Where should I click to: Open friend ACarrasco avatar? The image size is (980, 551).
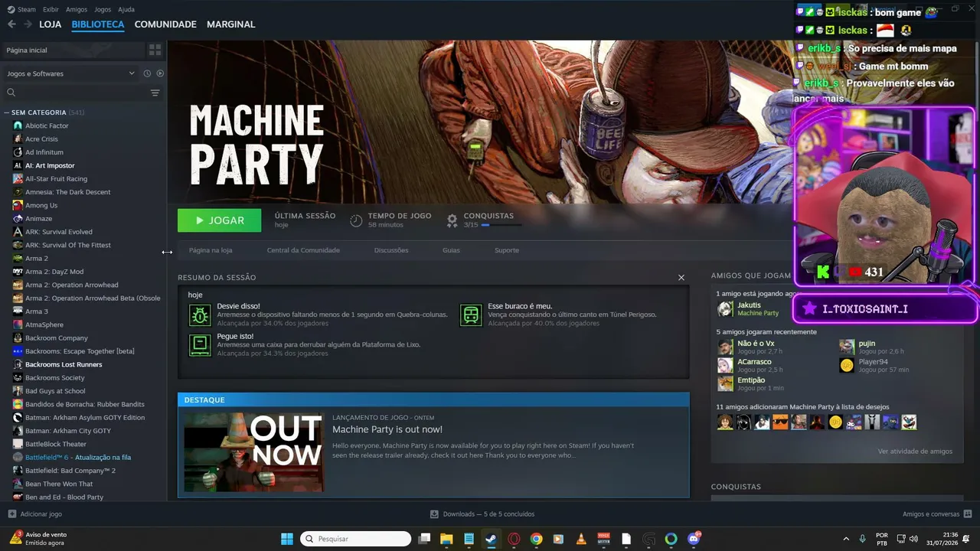coord(725,365)
